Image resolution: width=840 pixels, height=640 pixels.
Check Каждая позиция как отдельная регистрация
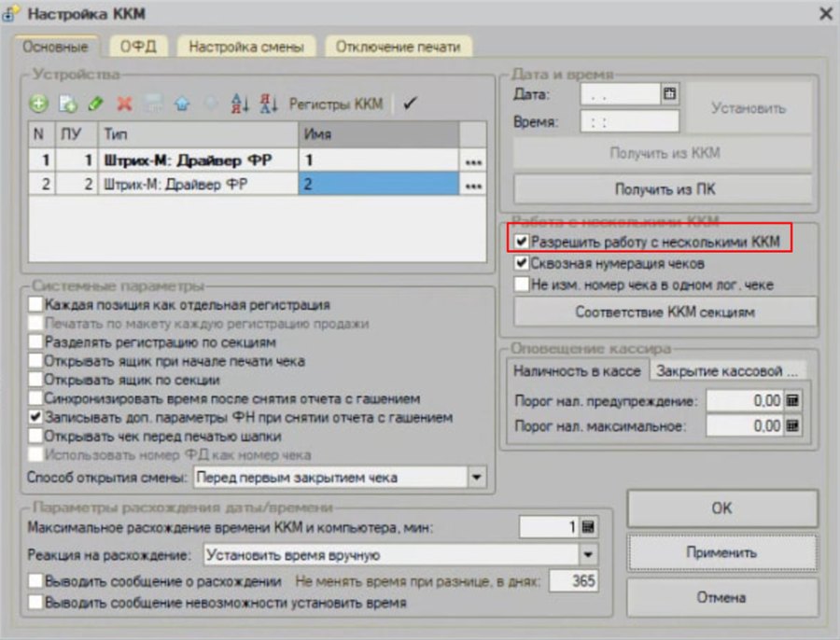tap(35, 305)
